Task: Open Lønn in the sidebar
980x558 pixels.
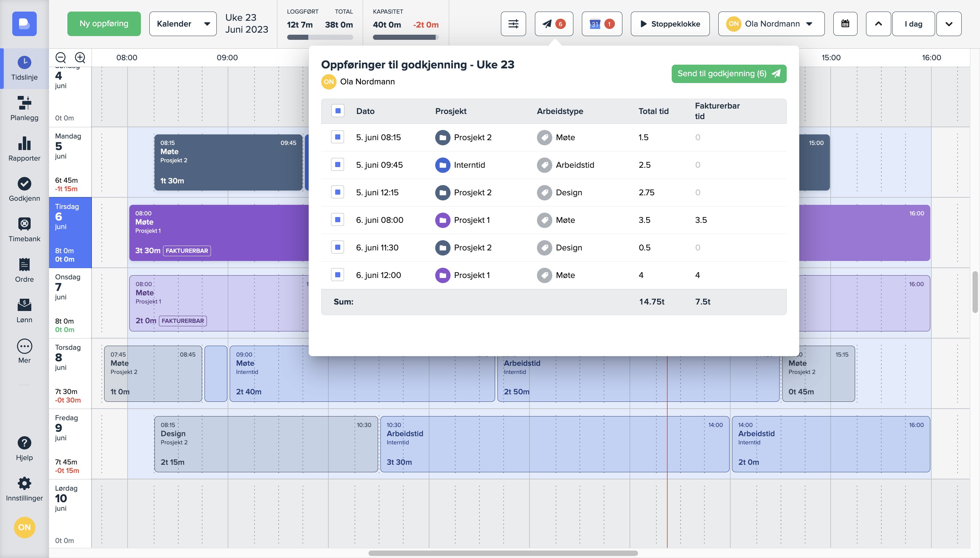Action: coord(24,311)
